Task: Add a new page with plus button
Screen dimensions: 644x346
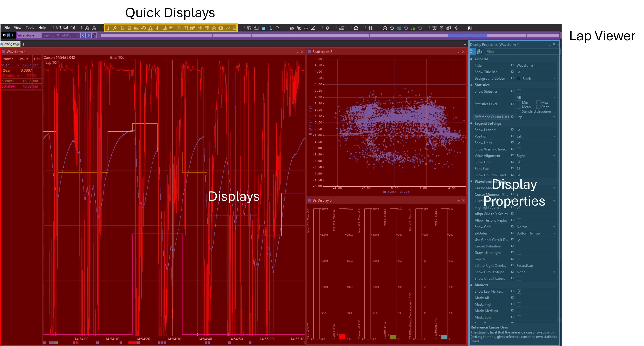Action: [x=24, y=44]
